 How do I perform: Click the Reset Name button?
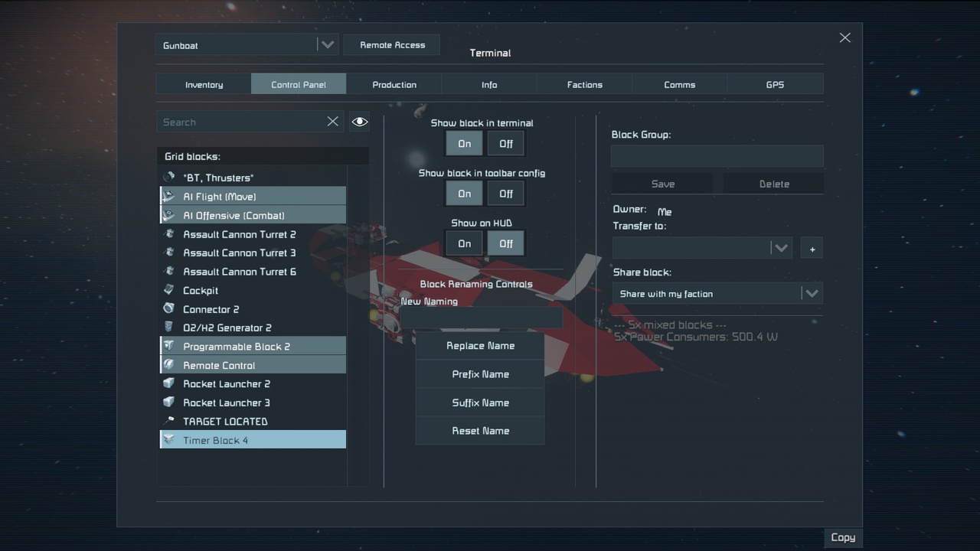point(480,431)
